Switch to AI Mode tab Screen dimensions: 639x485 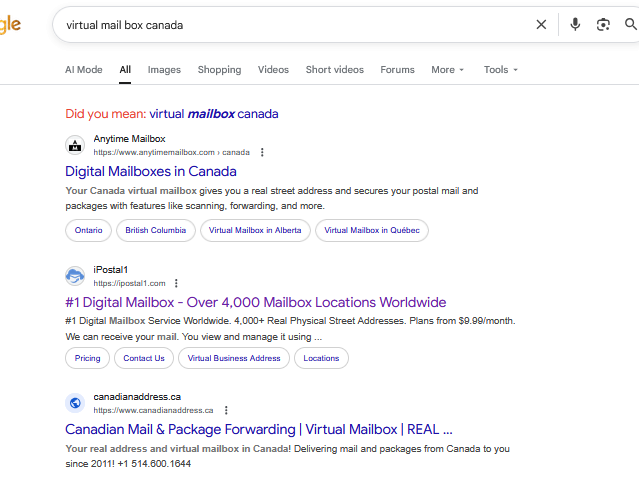pos(84,70)
